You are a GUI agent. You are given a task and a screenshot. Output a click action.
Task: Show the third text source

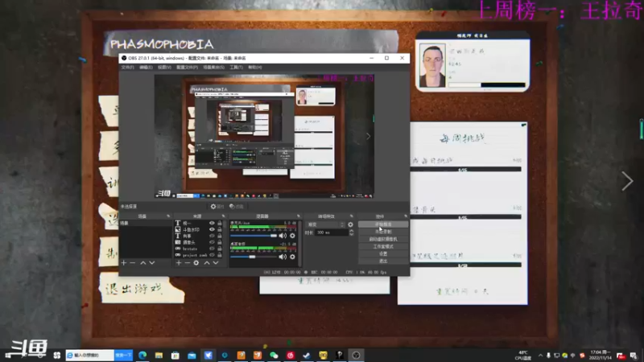point(212,236)
